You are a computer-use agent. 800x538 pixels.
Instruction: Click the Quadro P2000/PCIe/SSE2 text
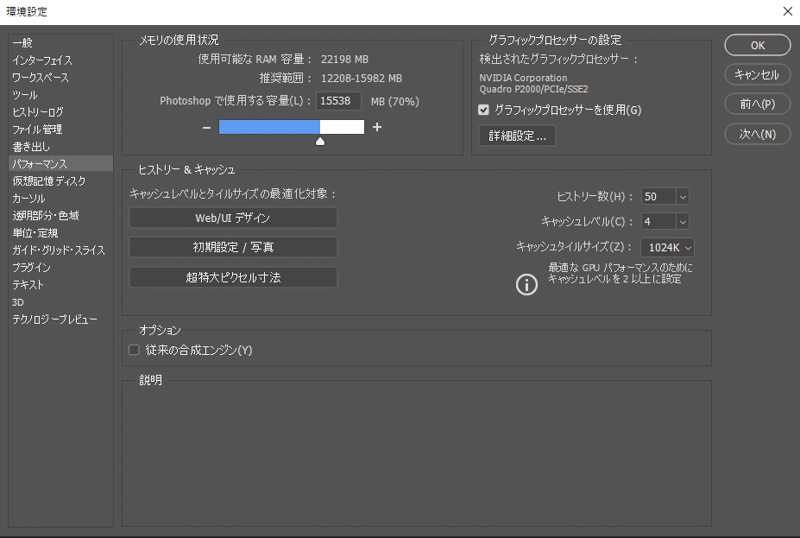534,89
